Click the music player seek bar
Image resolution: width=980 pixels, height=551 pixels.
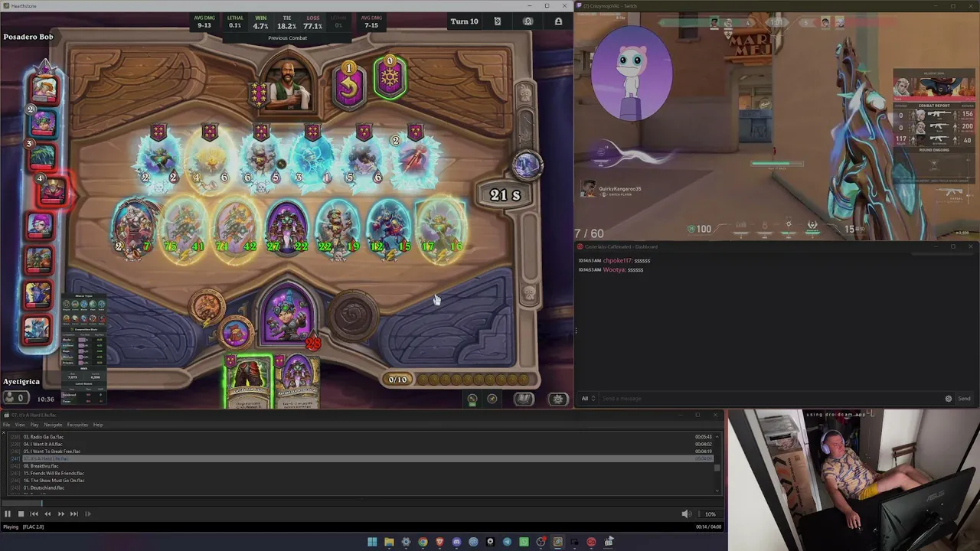[x=361, y=503]
